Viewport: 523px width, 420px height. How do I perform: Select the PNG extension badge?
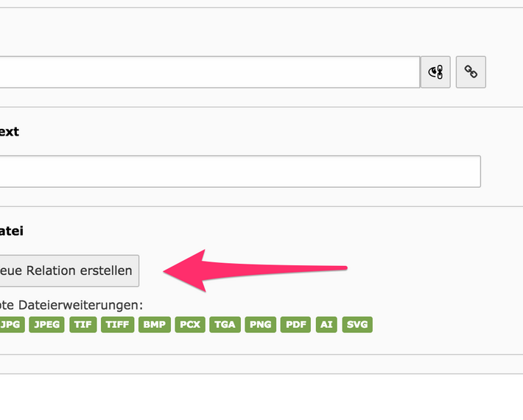(260, 324)
